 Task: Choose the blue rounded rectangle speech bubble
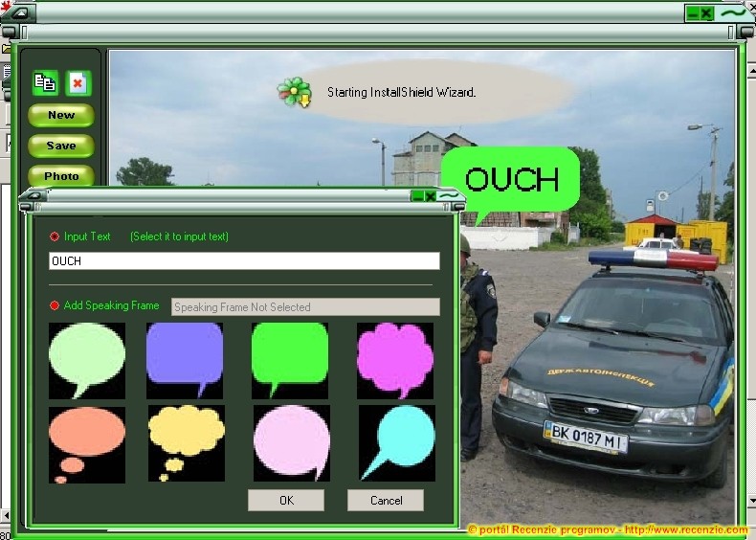tap(185, 361)
